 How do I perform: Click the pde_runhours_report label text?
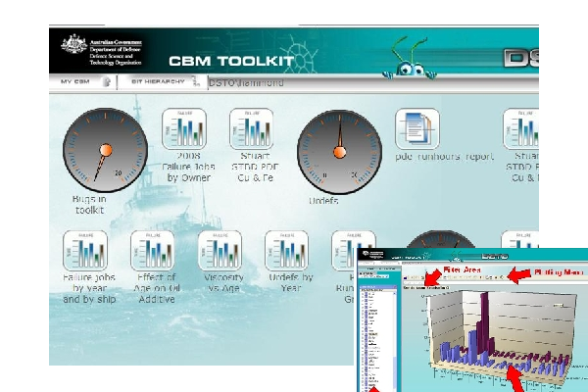click(444, 157)
